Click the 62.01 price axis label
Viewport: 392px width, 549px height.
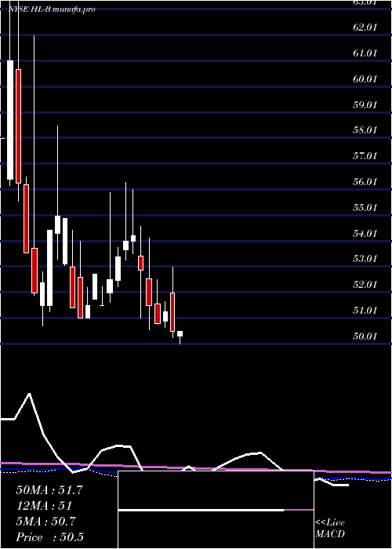click(365, 27)
